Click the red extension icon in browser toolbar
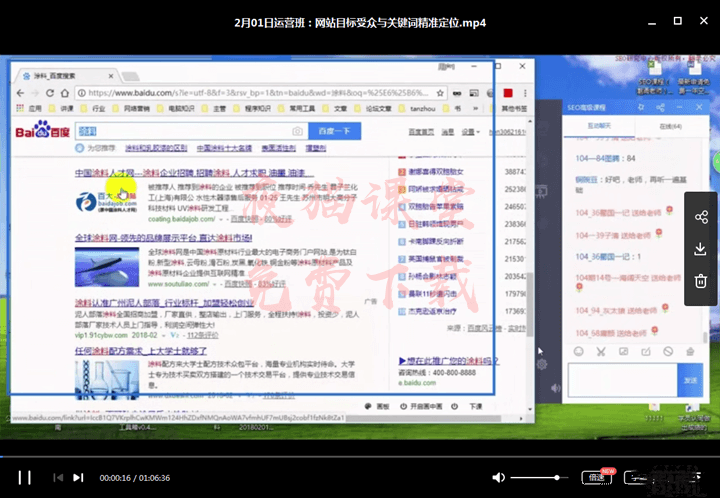The width and height of the screenshot is (720, 498). (x=508, y=93)
